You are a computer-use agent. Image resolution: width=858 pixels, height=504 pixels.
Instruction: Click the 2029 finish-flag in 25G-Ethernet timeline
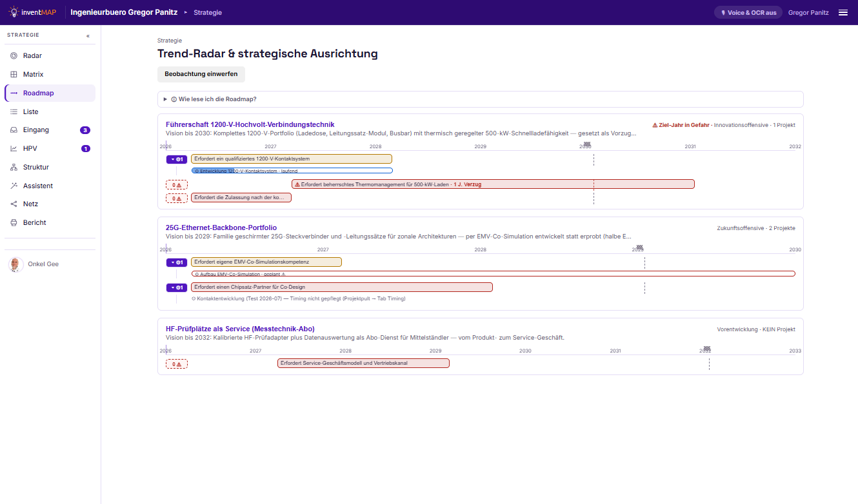(640, 247)
